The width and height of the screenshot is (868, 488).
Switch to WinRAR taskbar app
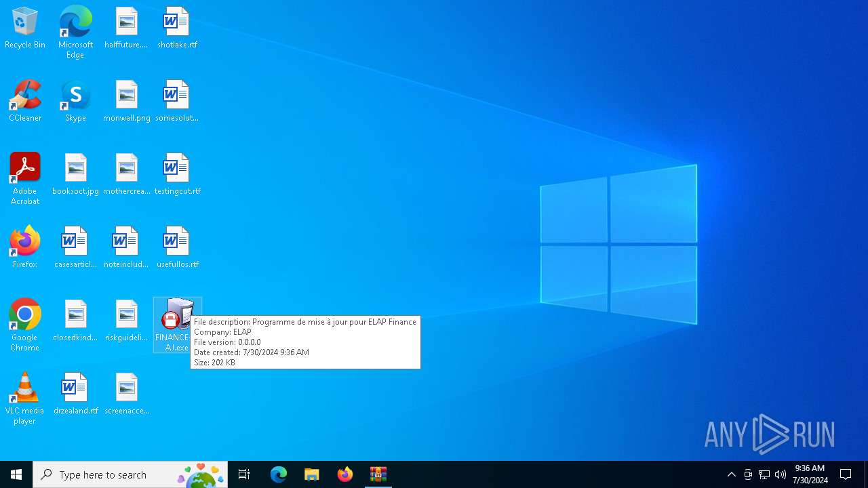[378, 474]
